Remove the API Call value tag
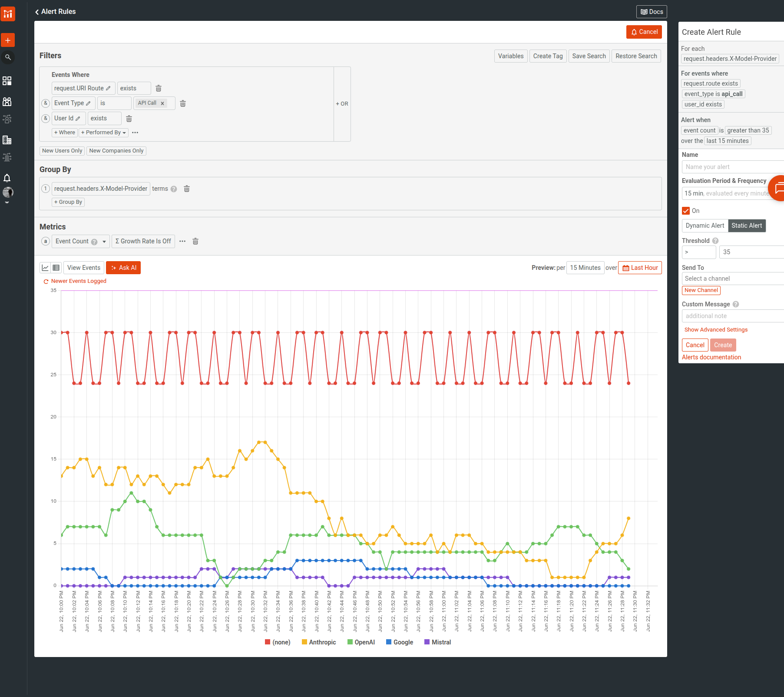The image size is (784, 697). pyautogui.click(x=162, y=103)
